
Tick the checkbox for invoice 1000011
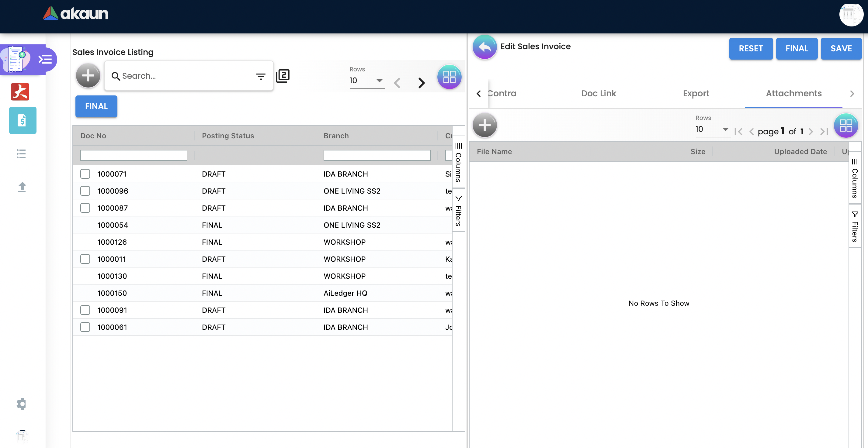(x=85, y=259)
